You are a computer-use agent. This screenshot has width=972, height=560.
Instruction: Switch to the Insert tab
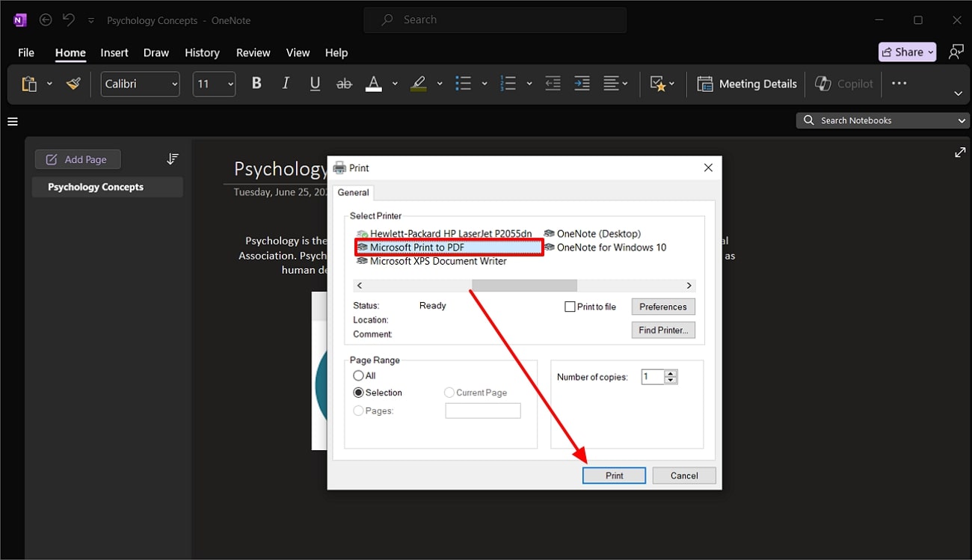(x=114, y=52)
